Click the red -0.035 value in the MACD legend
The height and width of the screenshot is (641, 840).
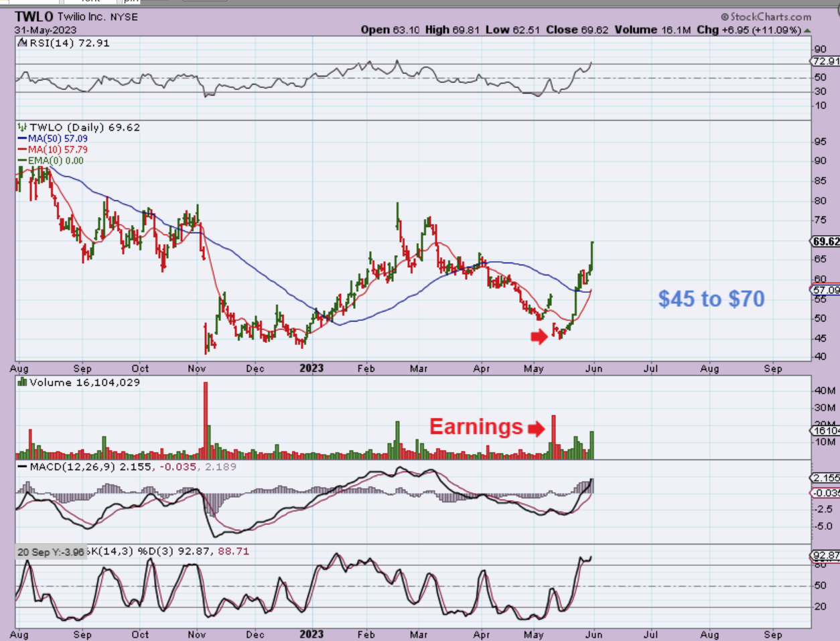click(x=177, y=467)
